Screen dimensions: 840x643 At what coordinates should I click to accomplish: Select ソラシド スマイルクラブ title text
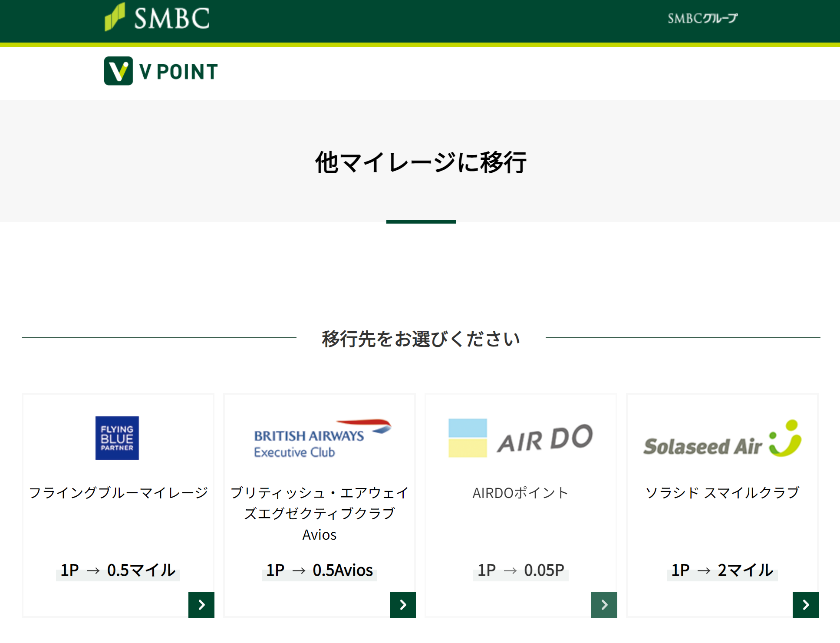click(722, 493)
